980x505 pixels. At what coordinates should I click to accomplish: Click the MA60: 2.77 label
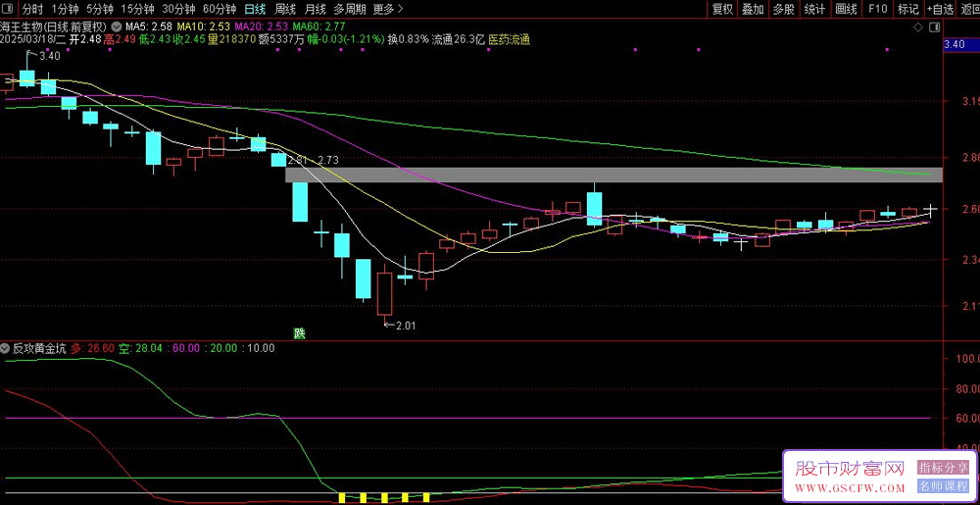pyautogui.click(x=318, y=26)
